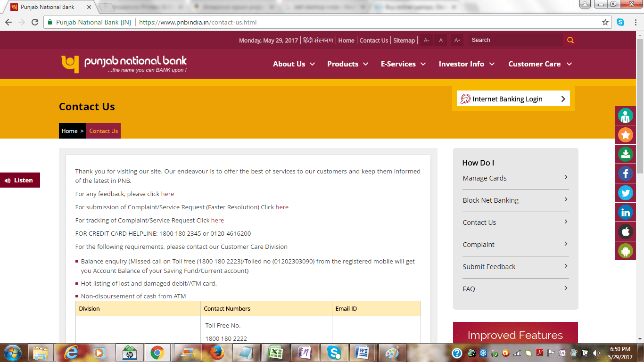This screenshot has width=644, height=362.
Task: Click Contact Us in the top utility bar
Action: (374, 41)
